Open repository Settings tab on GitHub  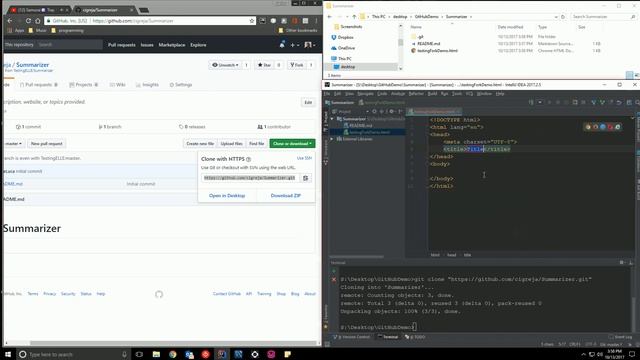[x=180, y=85]
